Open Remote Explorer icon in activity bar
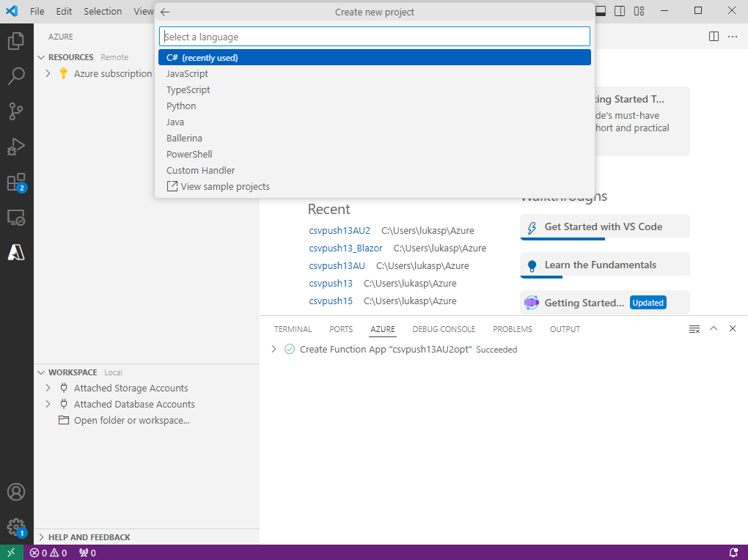The width and height of the screenshot is (748, 560). 16,218
